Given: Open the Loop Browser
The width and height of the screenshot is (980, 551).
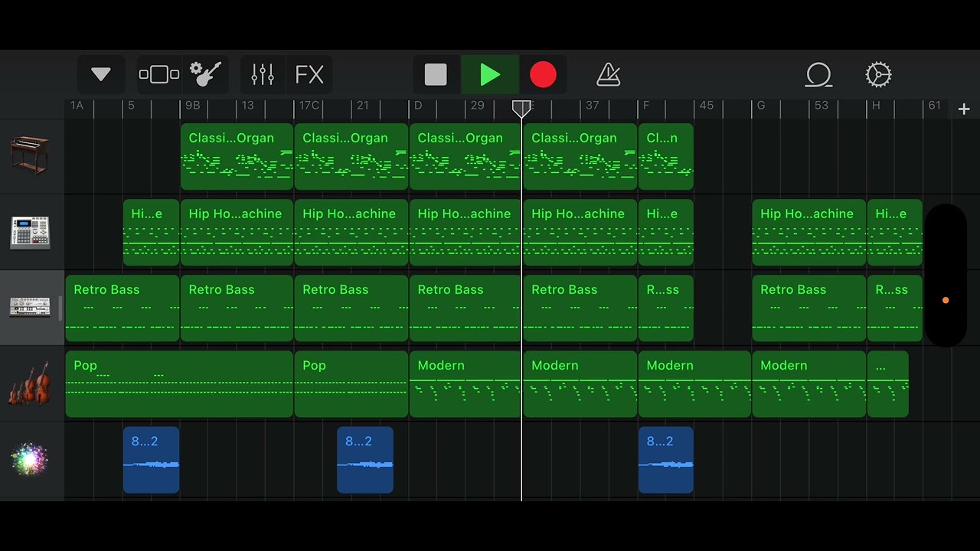Looking at the screenshot, I should pyautogui.click(x=818, y=75).
